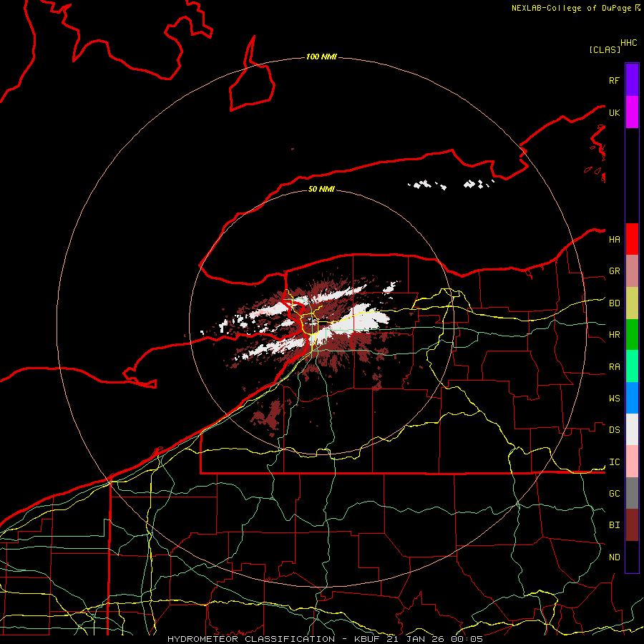Click the HR legend label
Image resolution: width=644 pixels, height=644 pixels.
click(x=614, y=335)
